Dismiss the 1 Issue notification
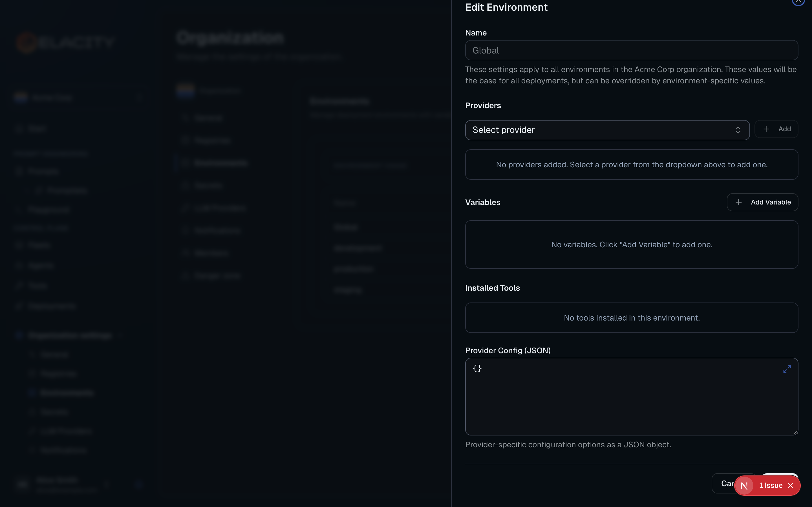812x507 pixels. click(791, 485)
